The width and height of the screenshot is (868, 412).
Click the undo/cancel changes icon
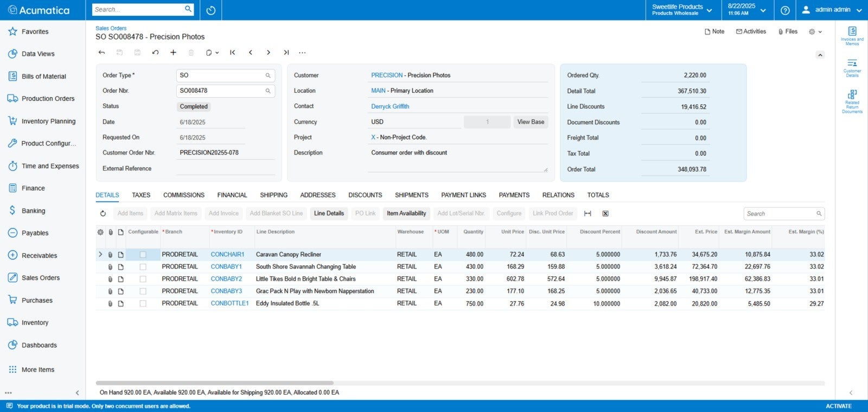pos(155,53)
